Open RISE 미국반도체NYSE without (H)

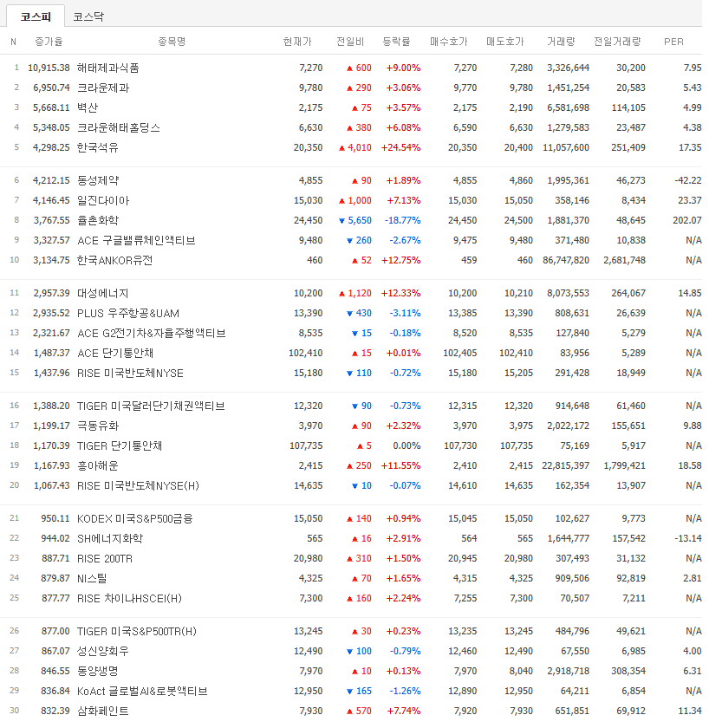tap(130, 374)
